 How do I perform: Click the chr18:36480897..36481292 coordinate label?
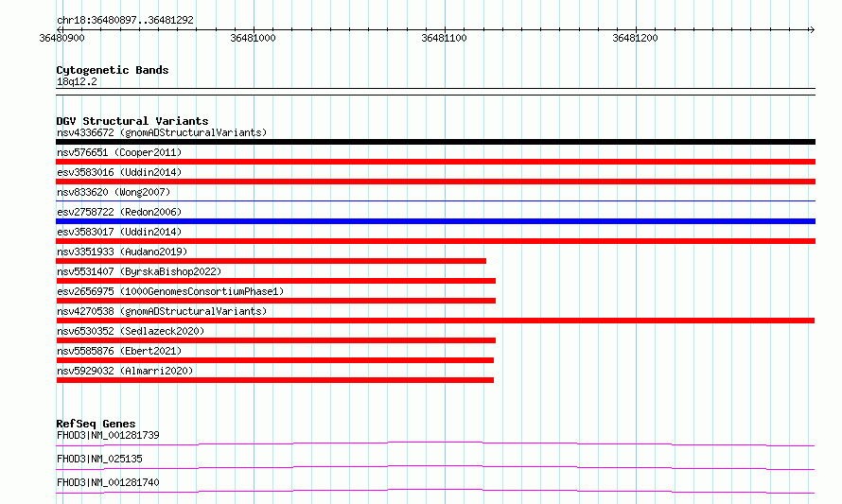click(x=125, y=20)
